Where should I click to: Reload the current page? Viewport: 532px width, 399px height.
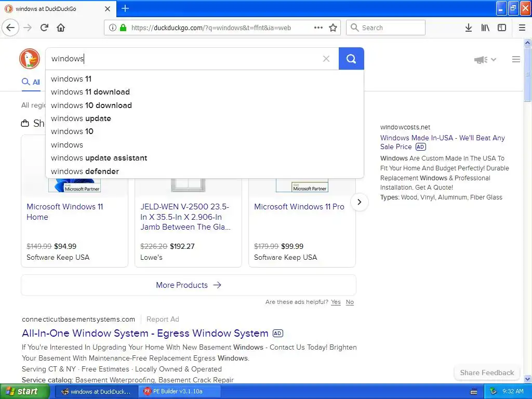(x=44, y=28)
